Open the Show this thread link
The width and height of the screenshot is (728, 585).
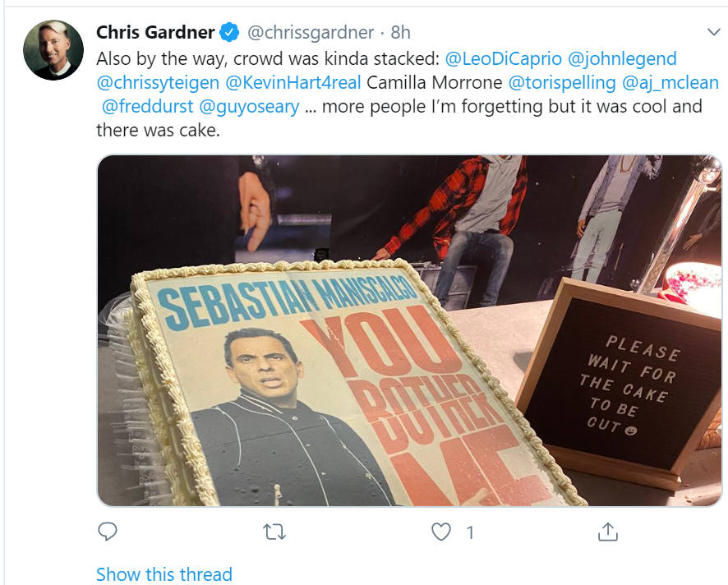tap(164, 574)
